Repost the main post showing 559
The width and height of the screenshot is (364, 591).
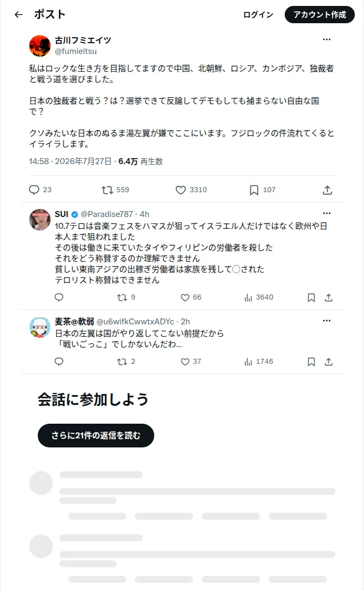tap(107, 190)
